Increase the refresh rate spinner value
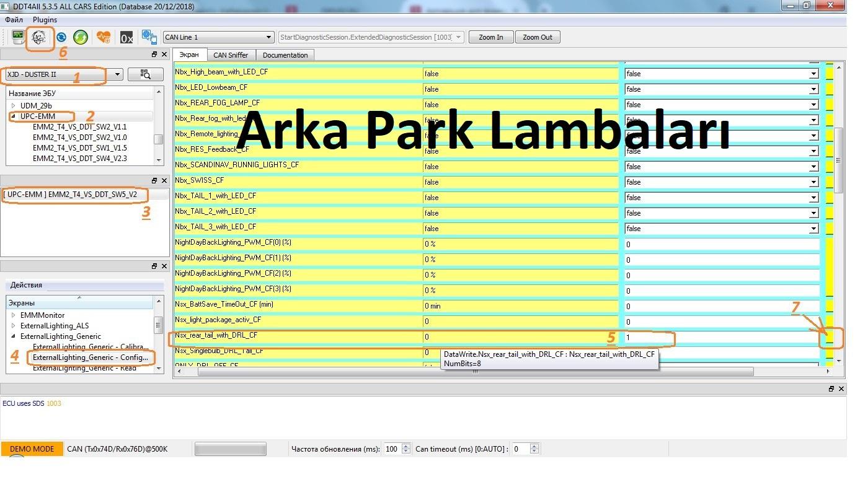868x482 pixels. [x=406, y=446]
